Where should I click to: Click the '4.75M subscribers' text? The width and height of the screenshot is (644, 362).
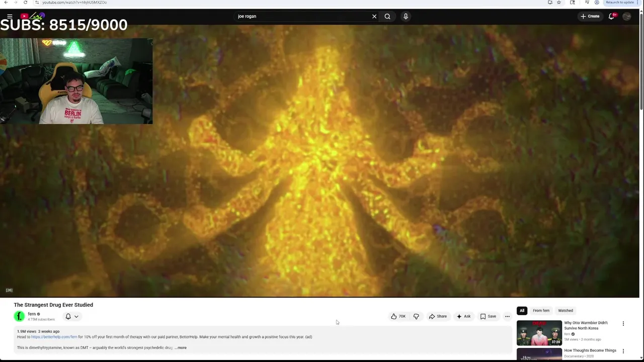[41, 319]
